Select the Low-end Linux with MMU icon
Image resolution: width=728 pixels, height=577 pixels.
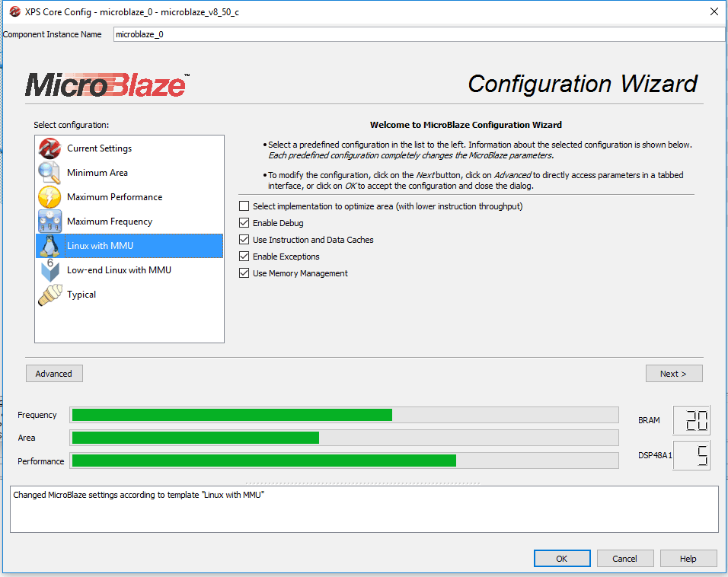tap(48, 269)
